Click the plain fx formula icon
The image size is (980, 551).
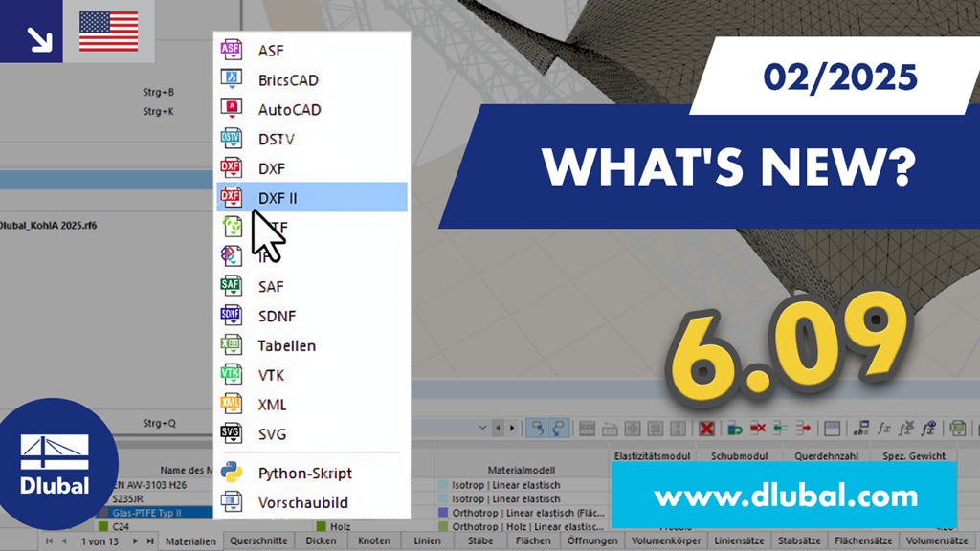click(x=883, y=428)
